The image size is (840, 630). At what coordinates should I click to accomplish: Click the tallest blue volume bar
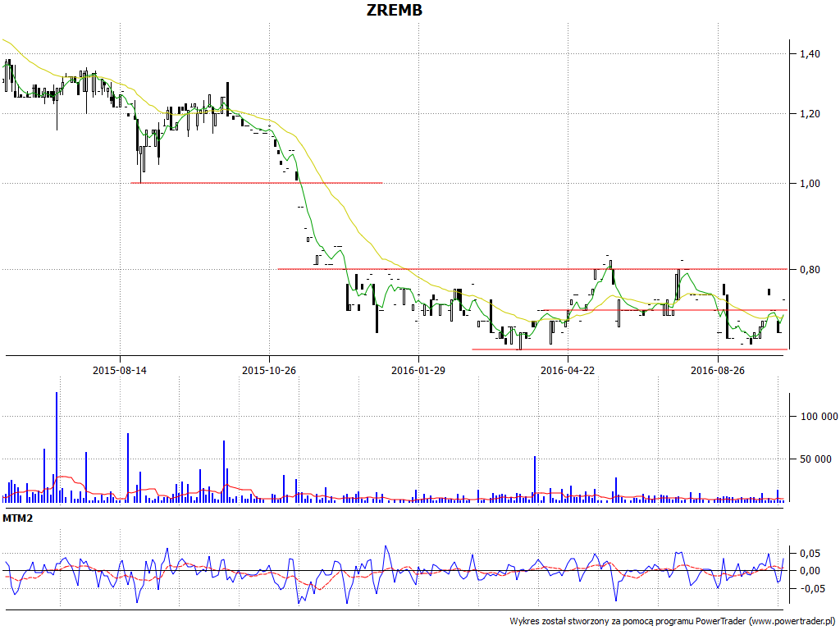[57, 447]
